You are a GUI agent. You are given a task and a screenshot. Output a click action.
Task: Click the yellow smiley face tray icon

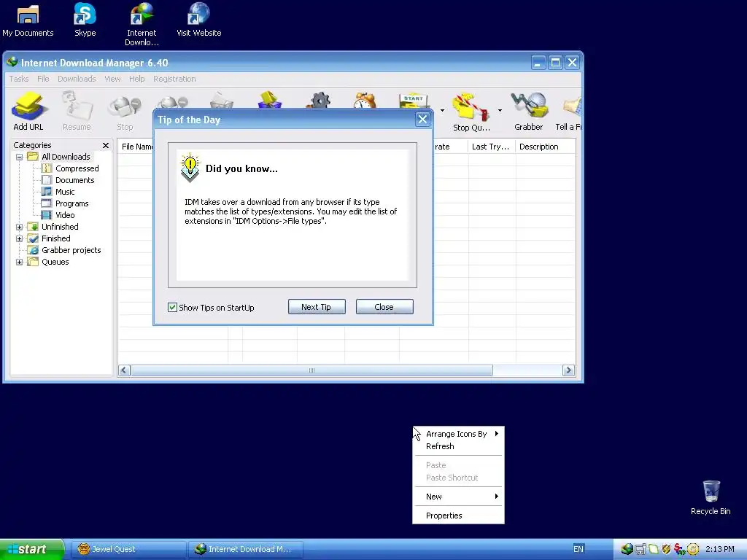point(693,549)
